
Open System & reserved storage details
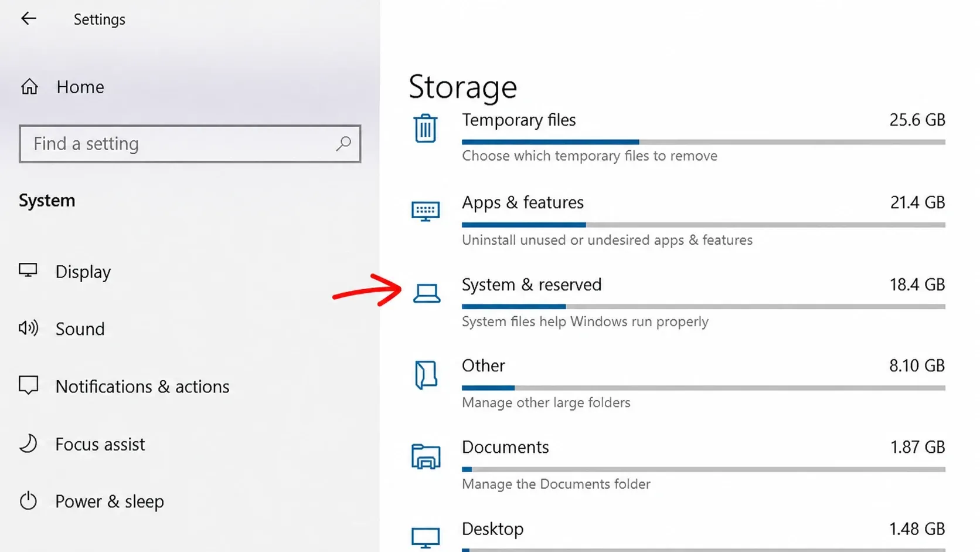point(679,302)
